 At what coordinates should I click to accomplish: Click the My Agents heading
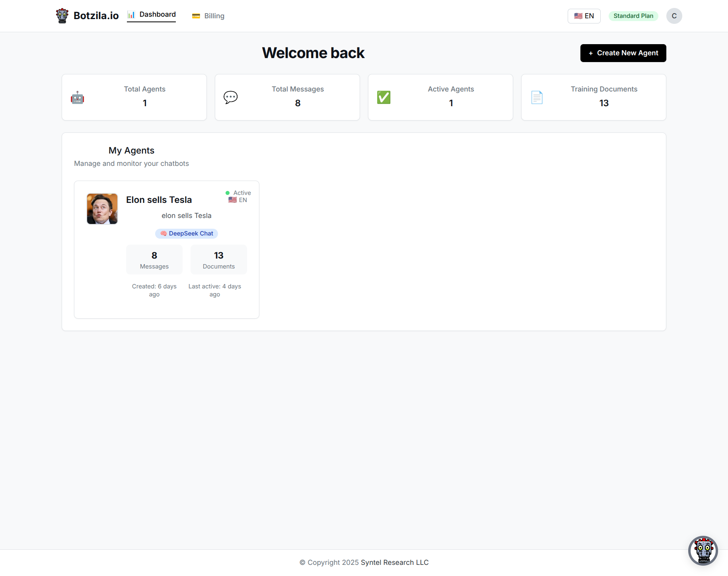[x=131, y=150]
